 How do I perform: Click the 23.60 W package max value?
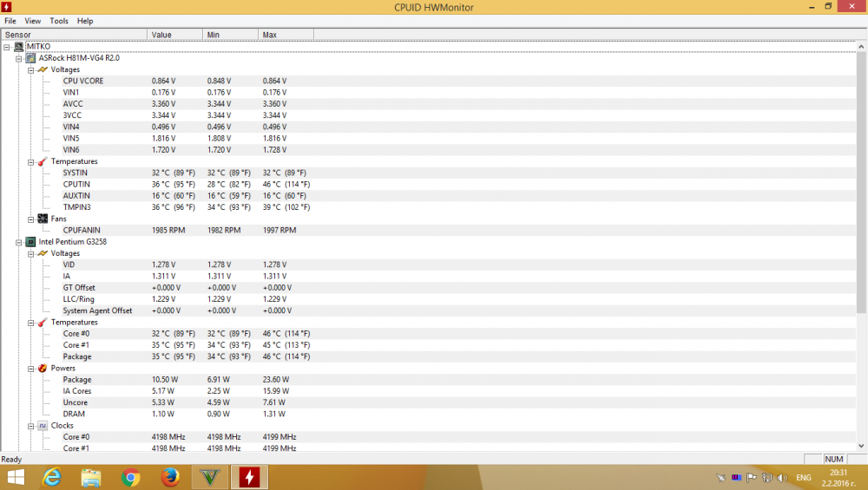(276, 380)
